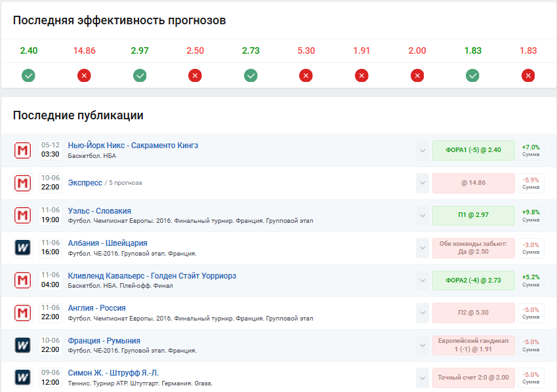
Task: Click the green checkmark under 2.40 odds
Action: 28,76
